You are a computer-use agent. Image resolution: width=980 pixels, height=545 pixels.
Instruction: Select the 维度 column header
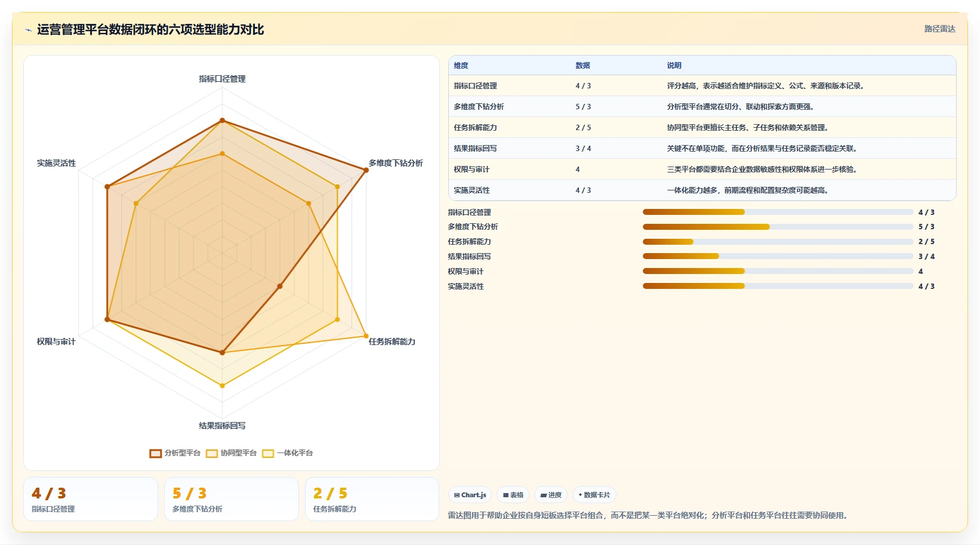click(461, 66)
